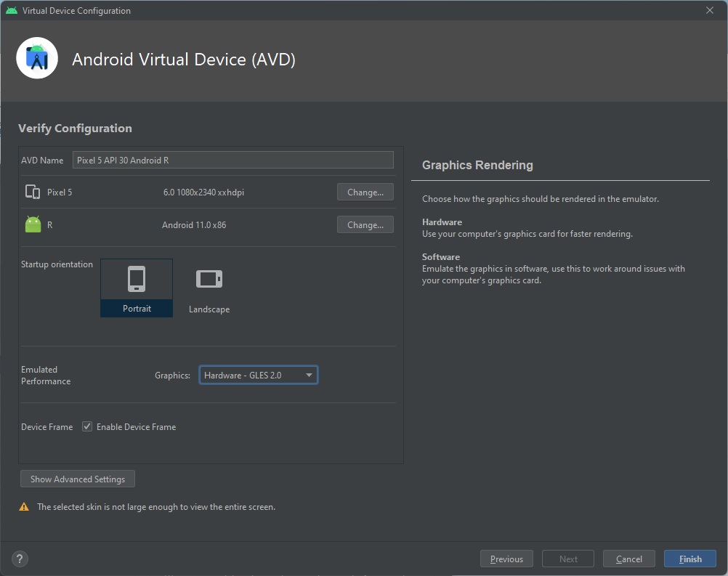Click the yellow warning triangle icon
This screenshot has height=576, width=728.
[x=24, y=507]
